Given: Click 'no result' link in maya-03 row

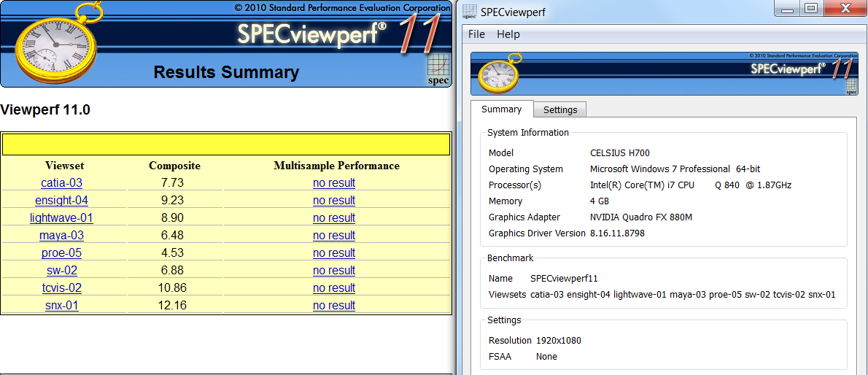Looking at the screenshot, I should tap(334, 236).
